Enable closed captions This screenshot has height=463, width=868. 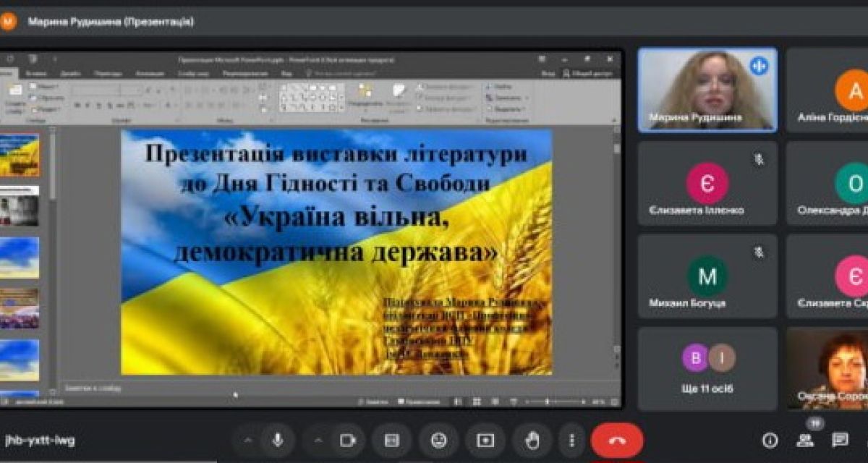coord(391,440)
